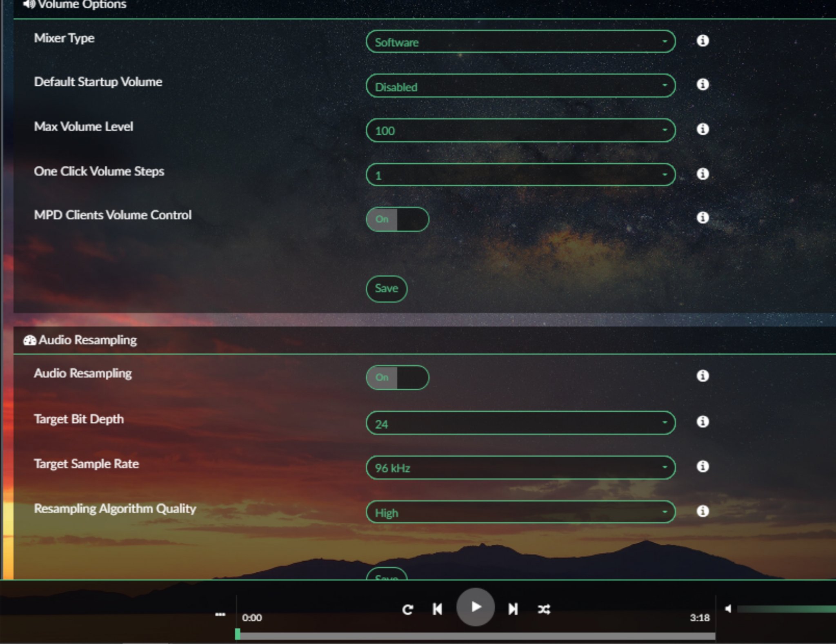Image resolution: width=836 pixels, height=644 pixels.
Task: Skip to next track
Action: 513,609
